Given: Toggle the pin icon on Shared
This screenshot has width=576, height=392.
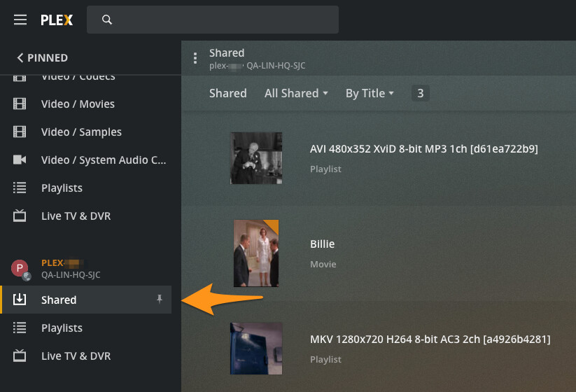Looking at the screenshot, I should (160, 299).
